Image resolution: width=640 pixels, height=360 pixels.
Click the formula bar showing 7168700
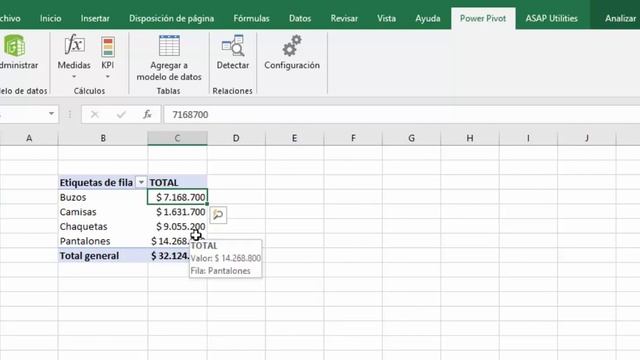coord(402,115)
